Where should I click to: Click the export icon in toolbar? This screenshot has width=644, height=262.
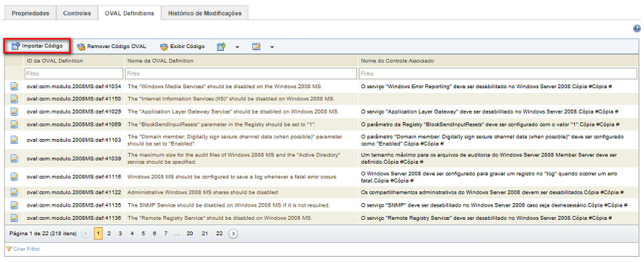click(x=222, y=46)
